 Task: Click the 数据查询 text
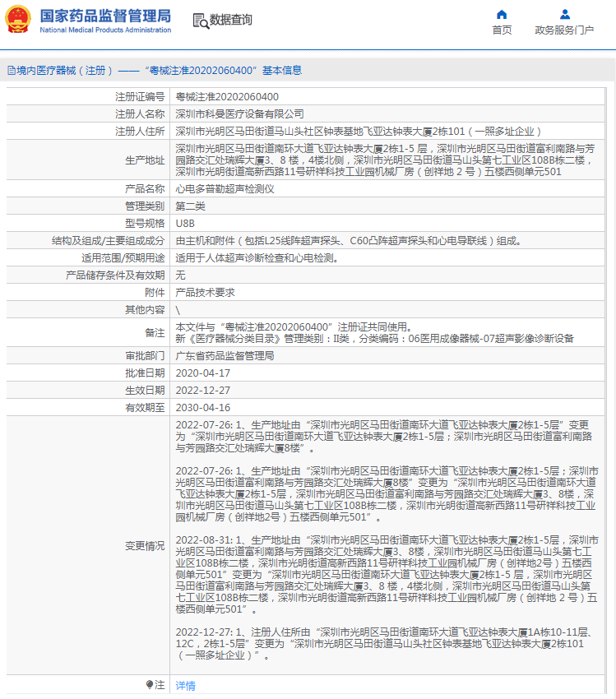coord(231,20)
